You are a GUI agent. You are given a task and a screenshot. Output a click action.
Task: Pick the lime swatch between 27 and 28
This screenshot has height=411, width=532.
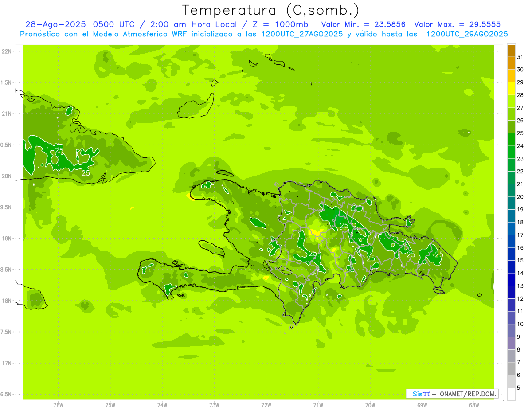click(x=511, y=101)
